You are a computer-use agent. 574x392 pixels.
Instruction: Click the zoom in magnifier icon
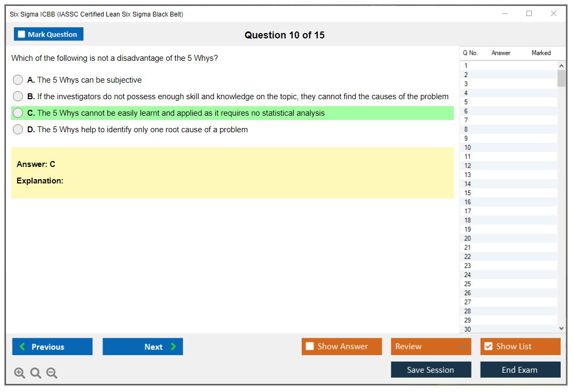coord(20,373)
